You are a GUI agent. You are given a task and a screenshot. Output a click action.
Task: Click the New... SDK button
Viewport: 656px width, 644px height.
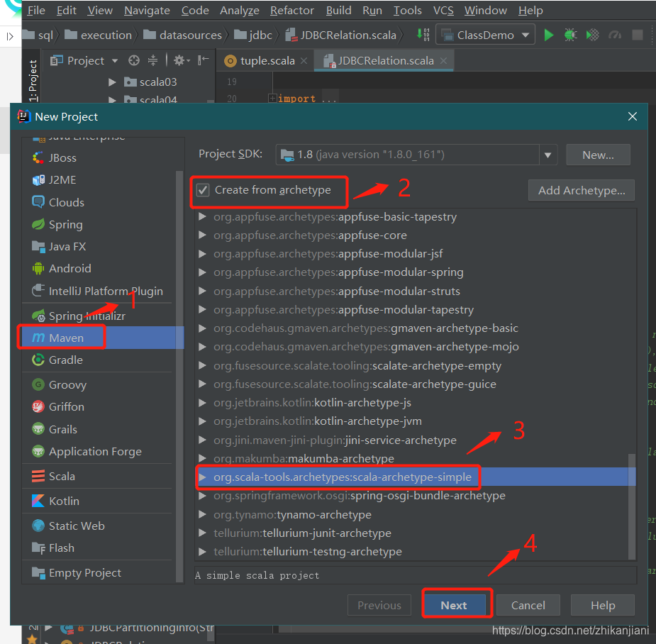tap(598, 155)
